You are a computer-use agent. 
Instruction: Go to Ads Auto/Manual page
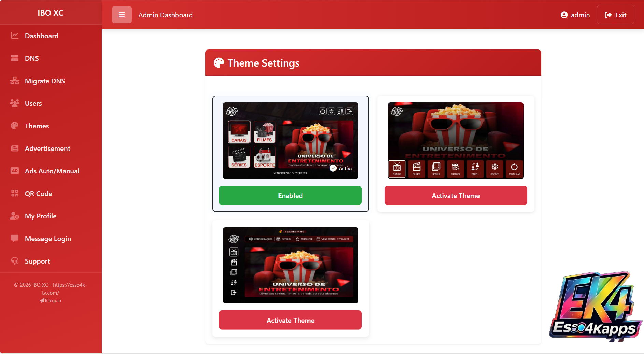52,171
